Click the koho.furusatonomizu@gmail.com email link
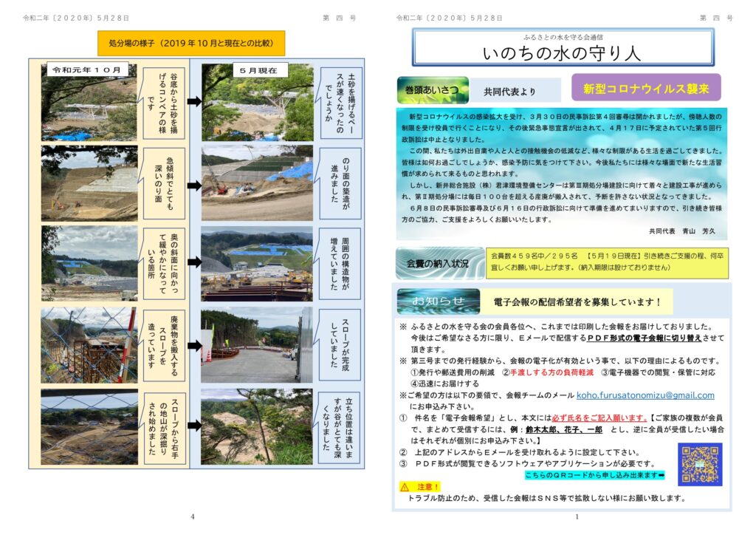This screenshot has width=756, height=535. point(645,395)
